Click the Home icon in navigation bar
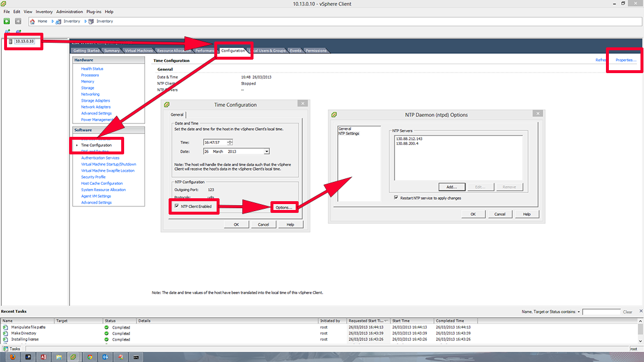This screenshot has height=362, width=644. coord(32,21)
